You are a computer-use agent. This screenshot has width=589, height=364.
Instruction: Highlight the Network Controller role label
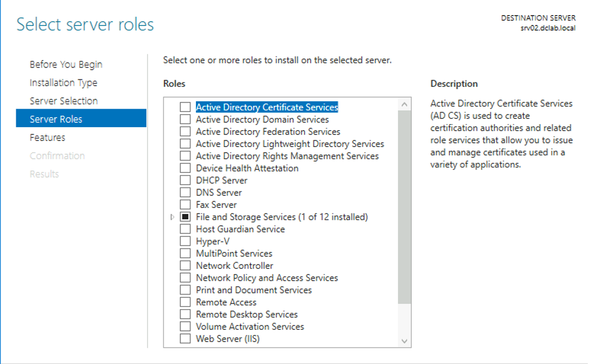point(235,266)
